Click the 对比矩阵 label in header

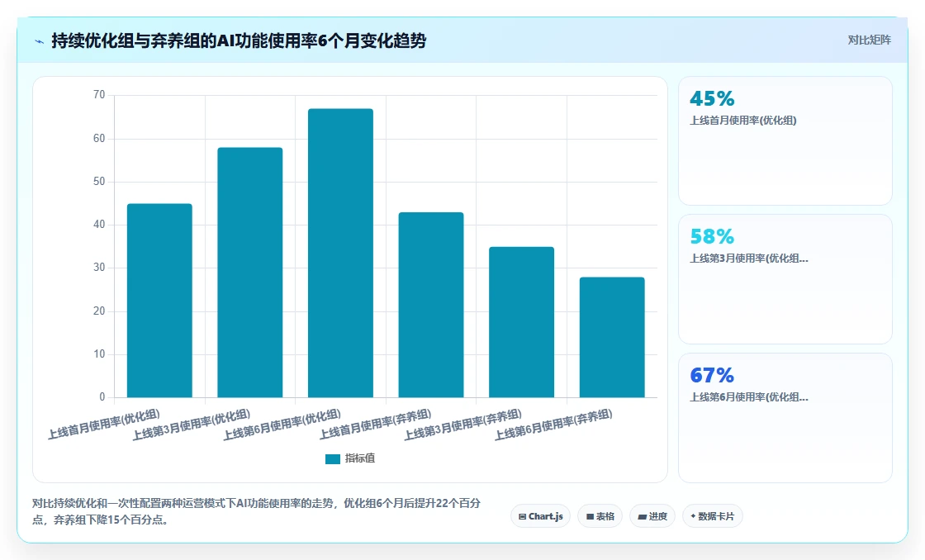869,40
